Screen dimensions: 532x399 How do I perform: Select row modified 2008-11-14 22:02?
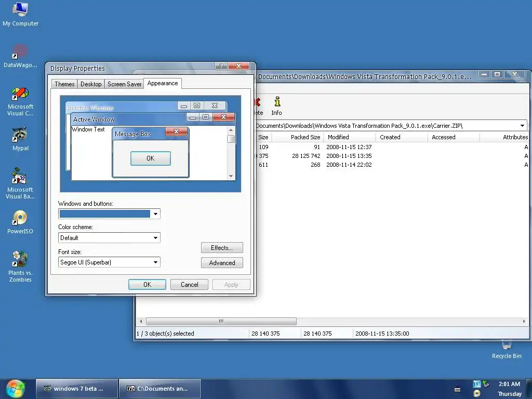pyautogui.click(x=392, y=165)
